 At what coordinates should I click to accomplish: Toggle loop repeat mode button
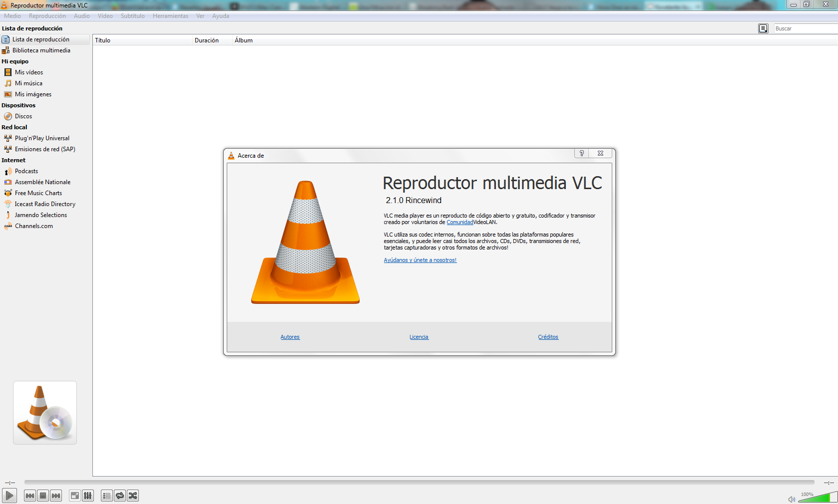pos(120,496)
